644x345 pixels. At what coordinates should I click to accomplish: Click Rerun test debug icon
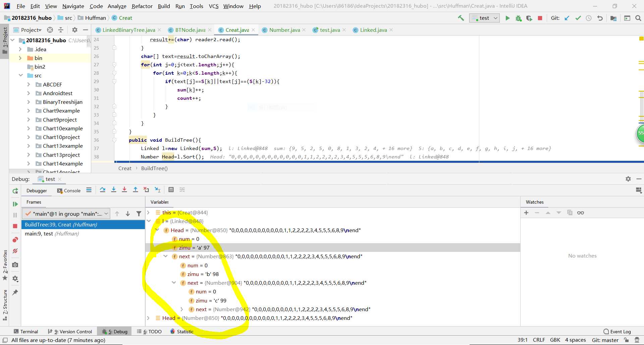15,191
